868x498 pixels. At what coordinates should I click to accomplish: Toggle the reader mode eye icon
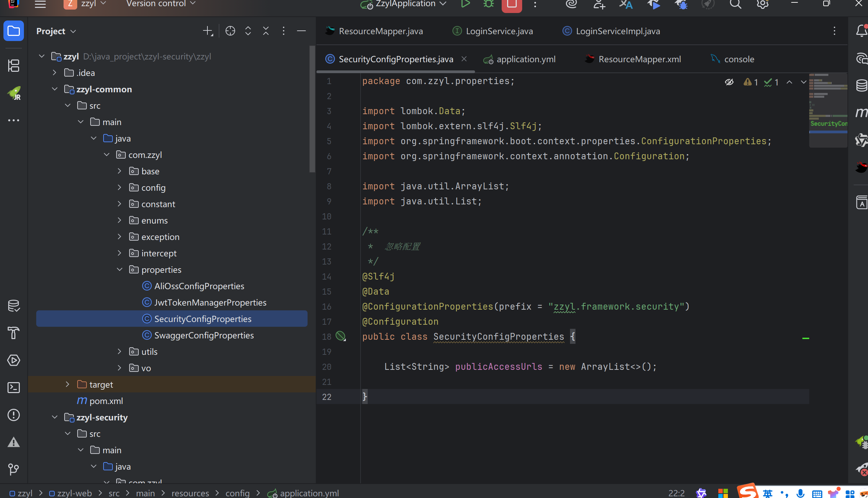click(729, 82)
